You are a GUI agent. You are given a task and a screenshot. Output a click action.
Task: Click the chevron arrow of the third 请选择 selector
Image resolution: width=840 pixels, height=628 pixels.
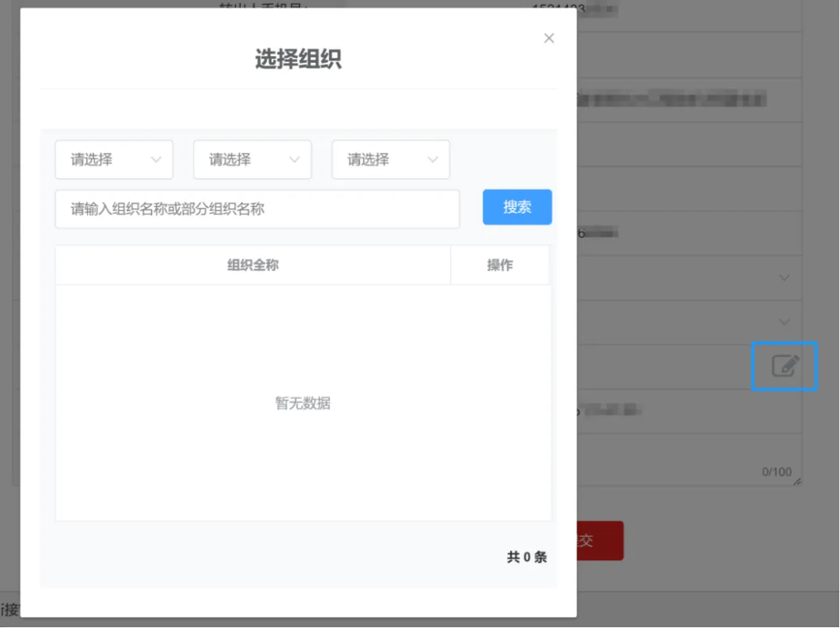tap(434, 160)
